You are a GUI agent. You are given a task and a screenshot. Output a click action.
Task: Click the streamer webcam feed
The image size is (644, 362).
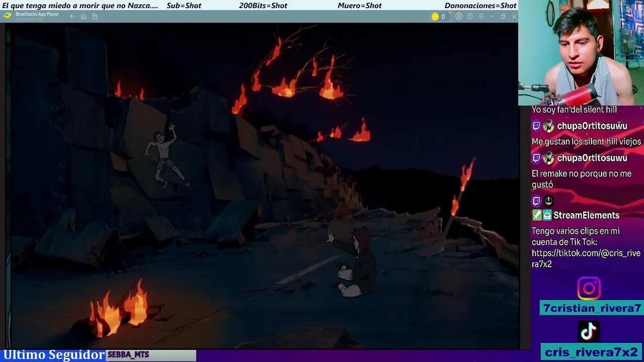(581, 52)
